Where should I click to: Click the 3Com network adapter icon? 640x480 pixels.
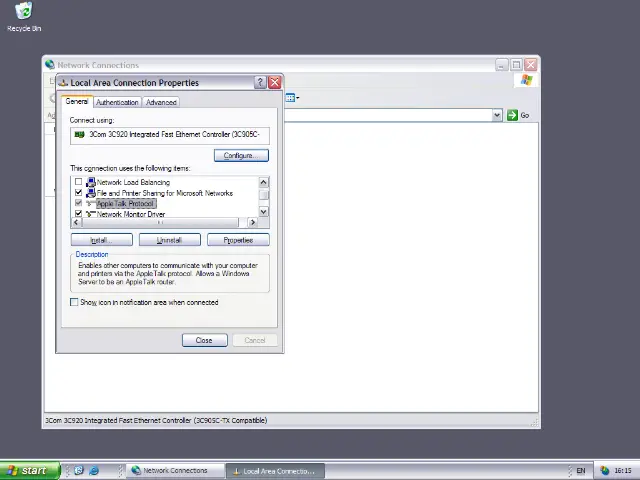coord(79,134)
